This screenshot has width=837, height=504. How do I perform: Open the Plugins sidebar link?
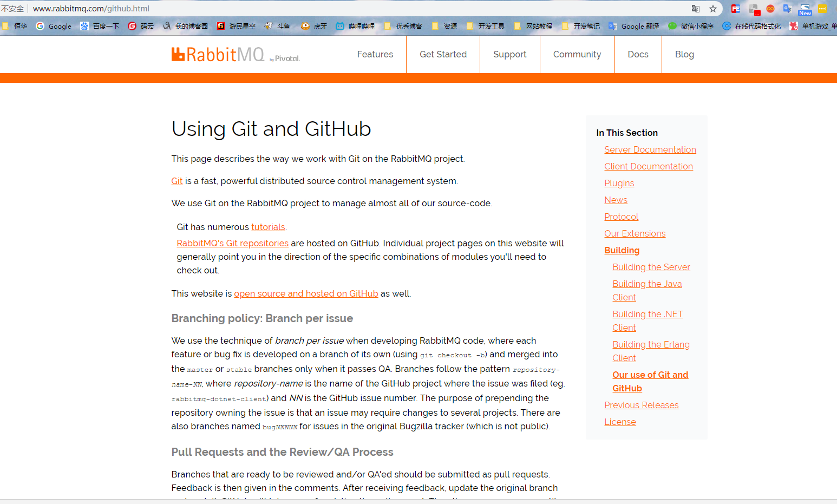pyautogui.click(x=619, y=183)
